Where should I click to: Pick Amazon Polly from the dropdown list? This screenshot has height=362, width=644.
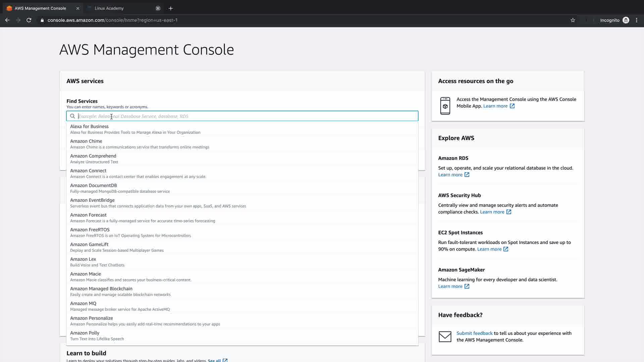pyautogui.click(x=85, y=333)
